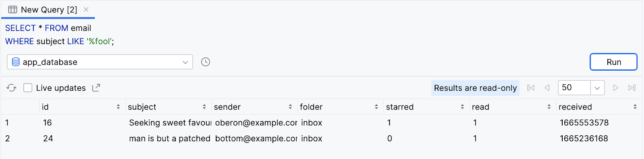Click the Results are read-only label

click(475, 88)
